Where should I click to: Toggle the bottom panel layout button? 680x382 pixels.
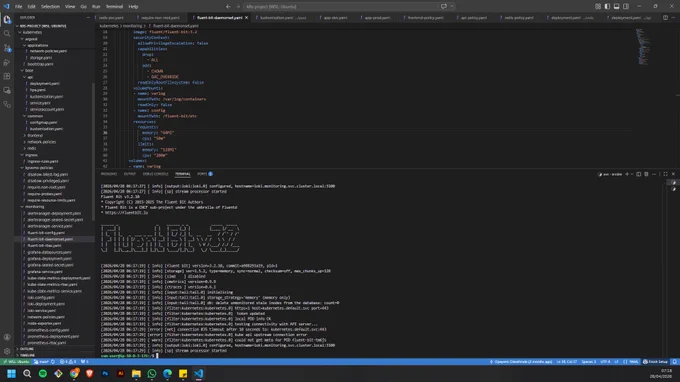[616, 7]
